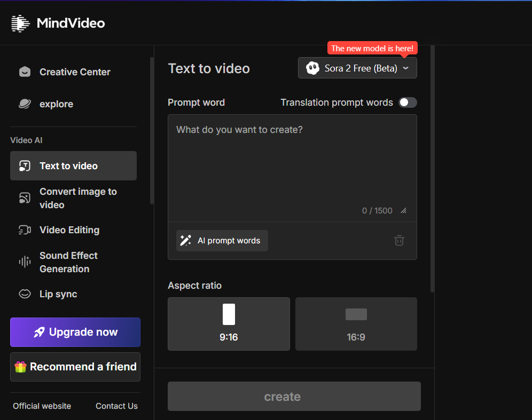The width and height of the screenshot is (532, 420).
Task: Click the Sound Effect Generation waveform icon
Action: point(25,262)
